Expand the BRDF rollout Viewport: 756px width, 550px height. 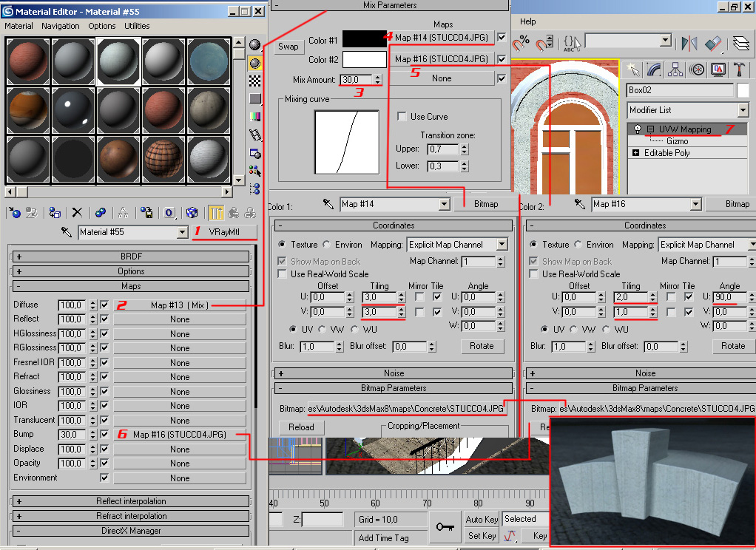pyautogui.click(x=132, y=257)
